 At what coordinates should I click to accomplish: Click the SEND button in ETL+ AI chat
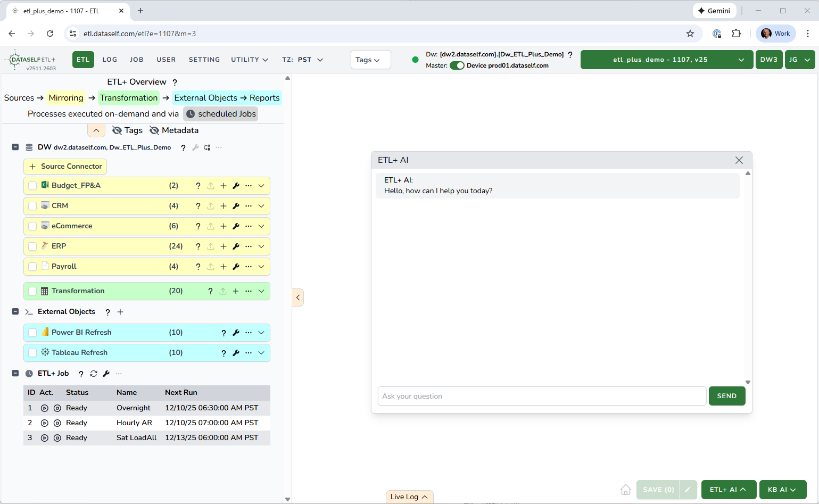[x=726, y=396]
